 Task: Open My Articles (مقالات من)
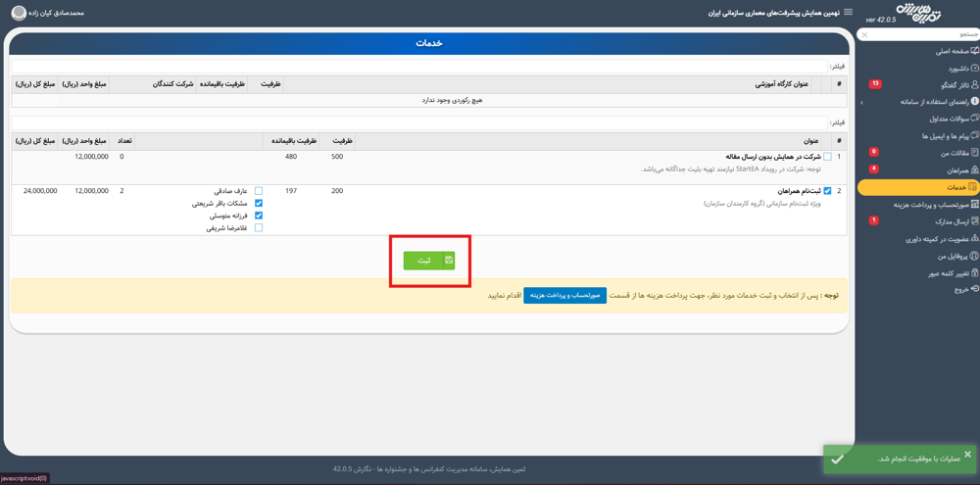pyautogui.click(x=945, y=153)
